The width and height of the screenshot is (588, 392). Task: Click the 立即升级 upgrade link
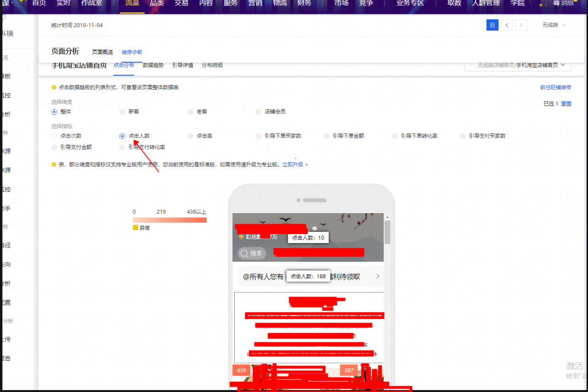click(295, 164)
